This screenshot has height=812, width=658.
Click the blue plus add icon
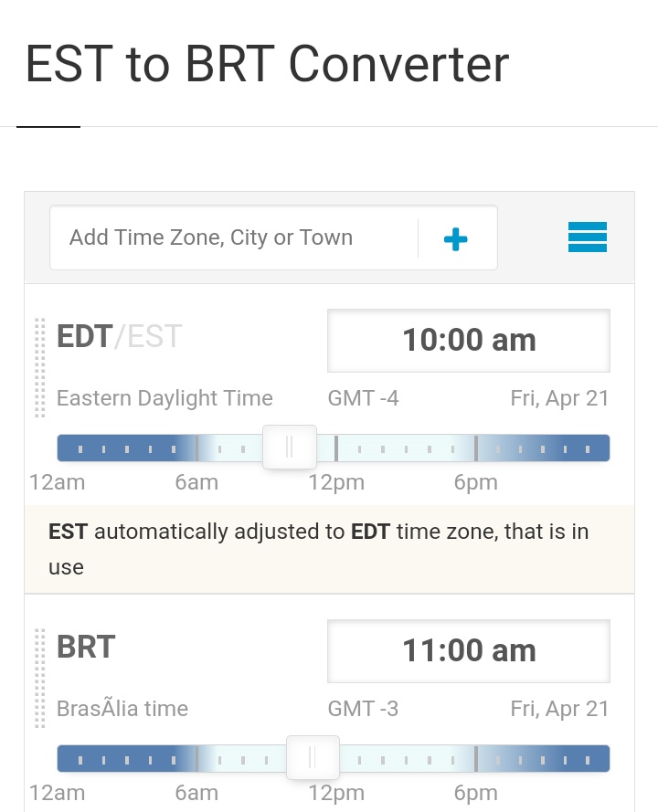(x=455, y=238)
